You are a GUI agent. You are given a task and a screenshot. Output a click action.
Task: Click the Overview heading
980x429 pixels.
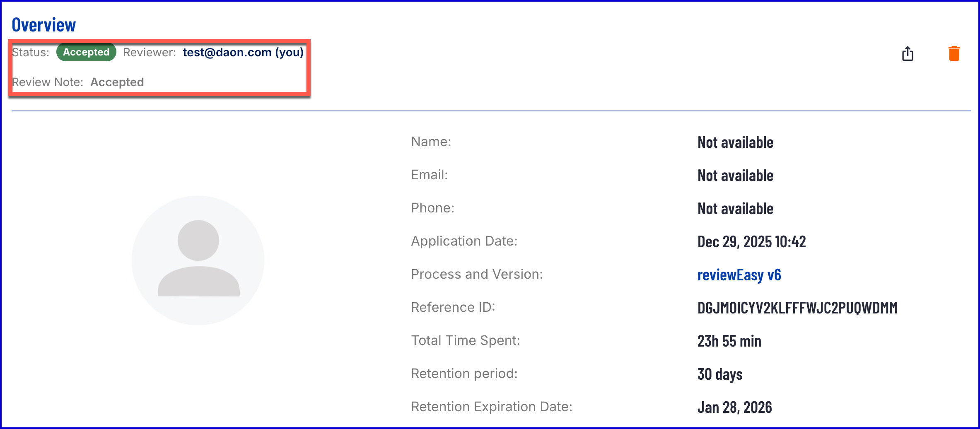[x=44, y=25]
